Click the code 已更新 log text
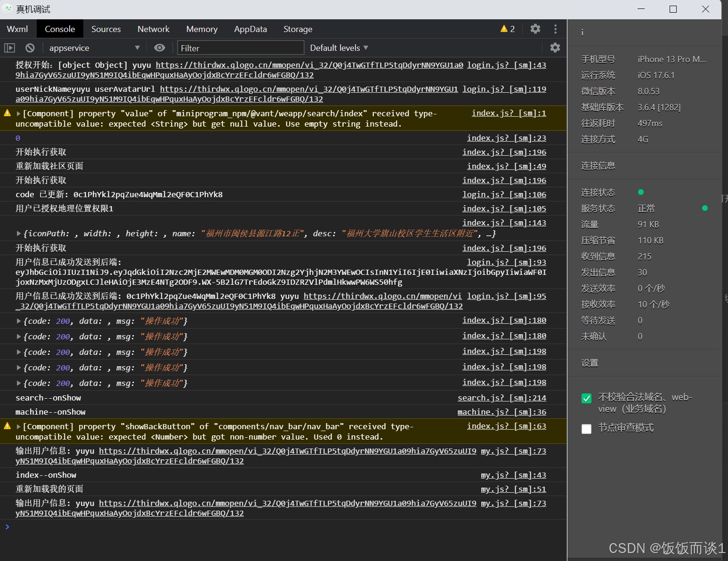The image size is (728, 561). (119, 194)
